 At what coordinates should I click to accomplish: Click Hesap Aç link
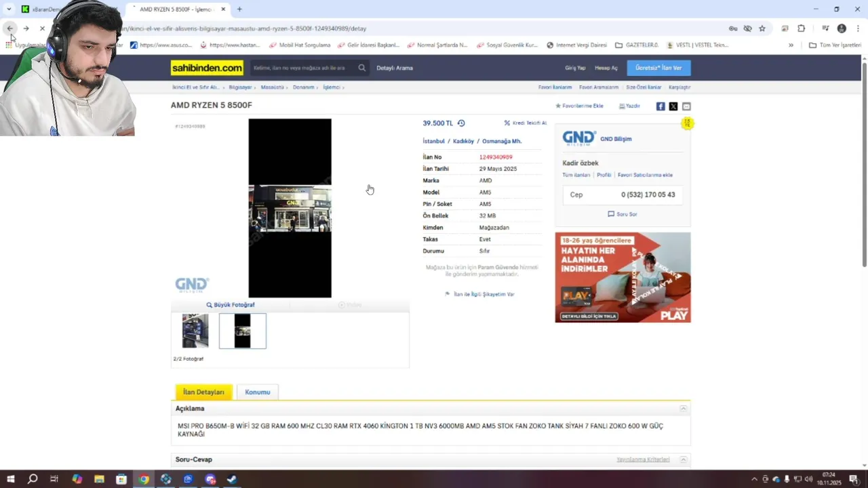(606, 68)
